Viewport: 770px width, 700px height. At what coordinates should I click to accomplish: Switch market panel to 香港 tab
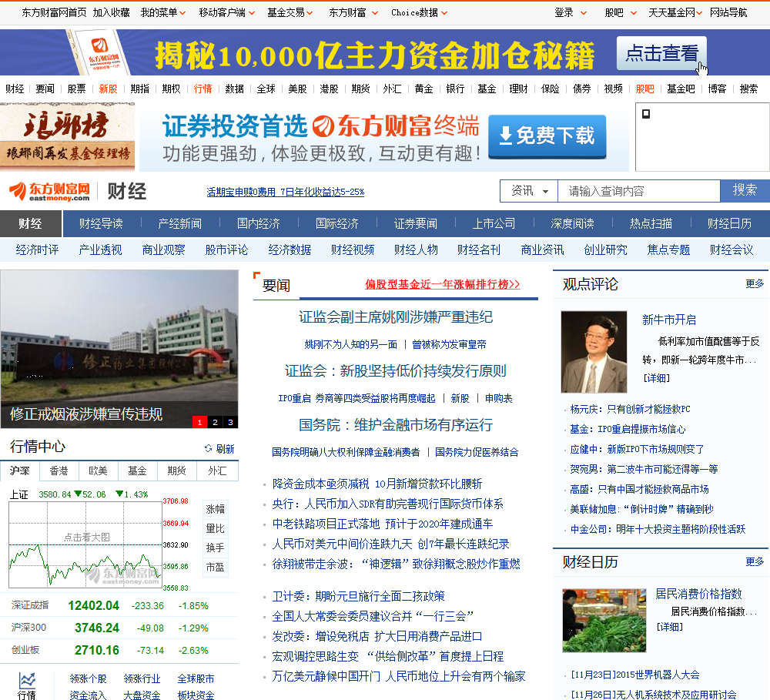tap(59, 471)
